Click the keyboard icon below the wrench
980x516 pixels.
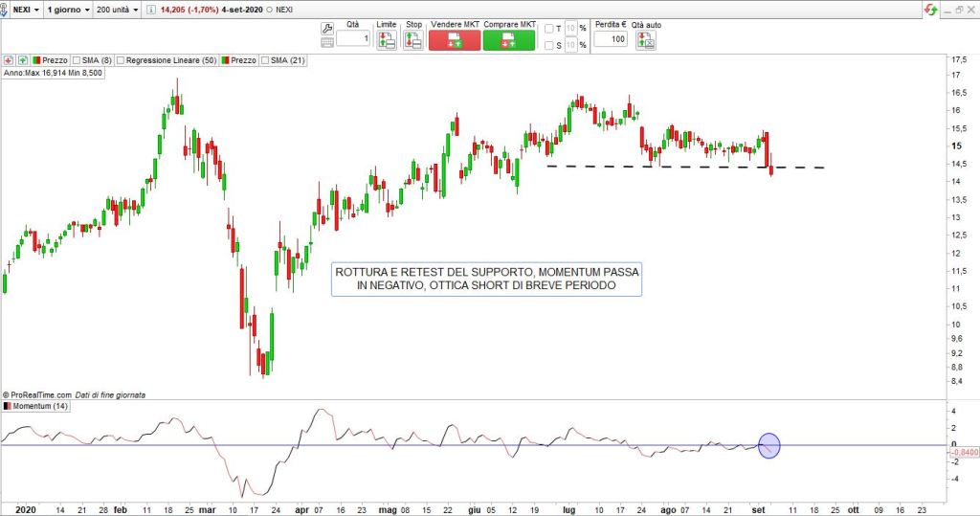(327, 41)
